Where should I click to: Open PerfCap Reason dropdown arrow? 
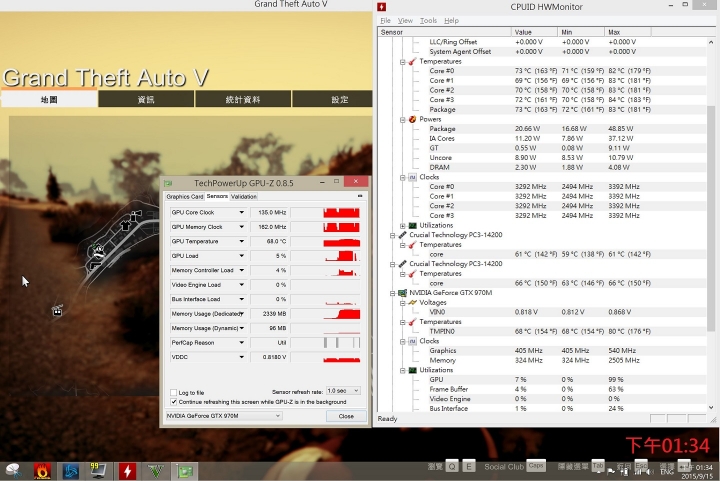(242, 342)
